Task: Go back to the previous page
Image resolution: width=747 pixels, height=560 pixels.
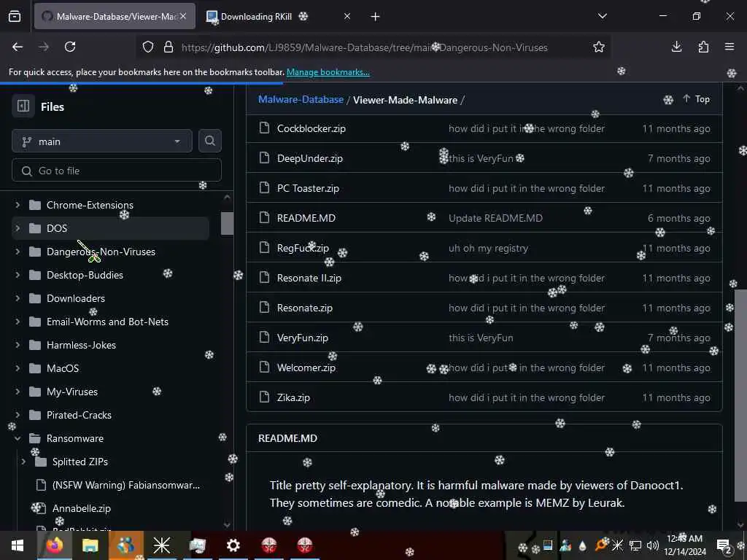Action: pyautogui.click(x=18, y=47)
